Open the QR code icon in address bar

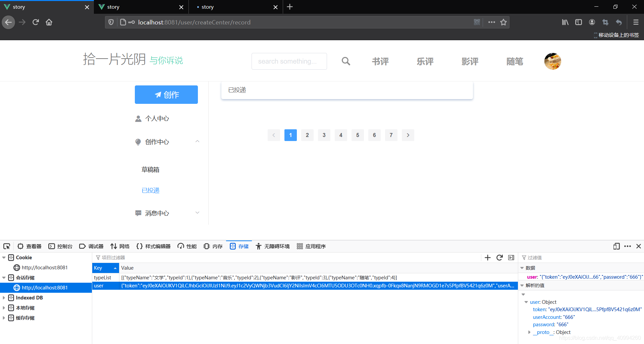coord(477,22)
